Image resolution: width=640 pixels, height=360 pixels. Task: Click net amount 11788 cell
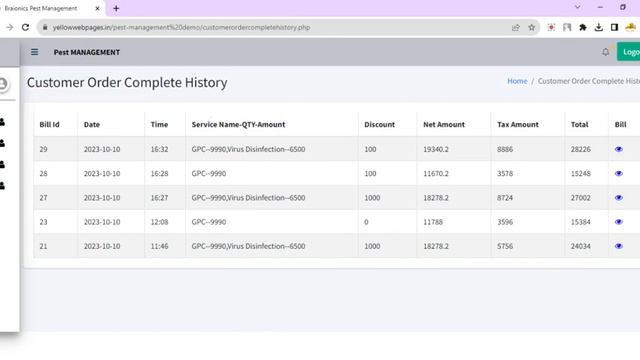tap(454, 222)
